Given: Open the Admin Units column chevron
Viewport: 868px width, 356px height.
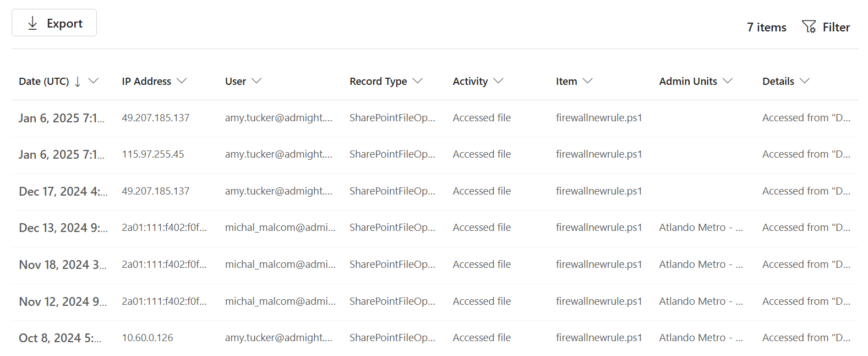Looking at the screenshot, I should (x=728, y=81).
